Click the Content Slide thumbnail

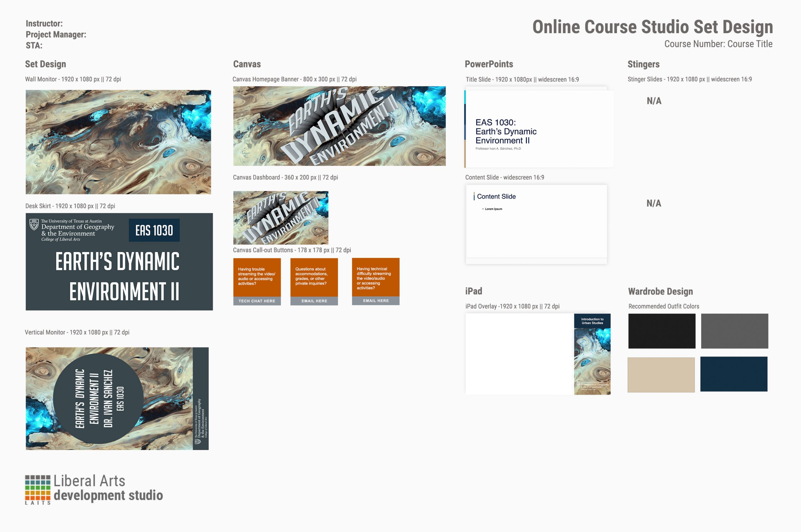(x=536, y=222)
